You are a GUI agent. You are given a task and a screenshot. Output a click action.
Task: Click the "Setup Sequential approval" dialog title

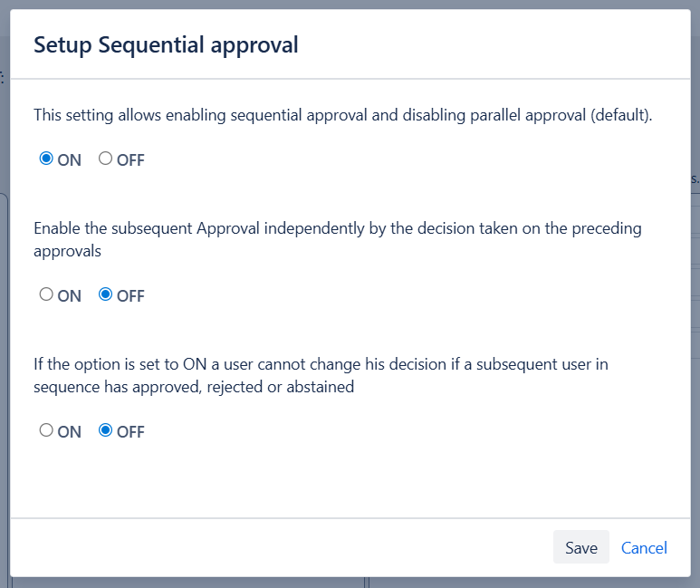coord(166,44)
